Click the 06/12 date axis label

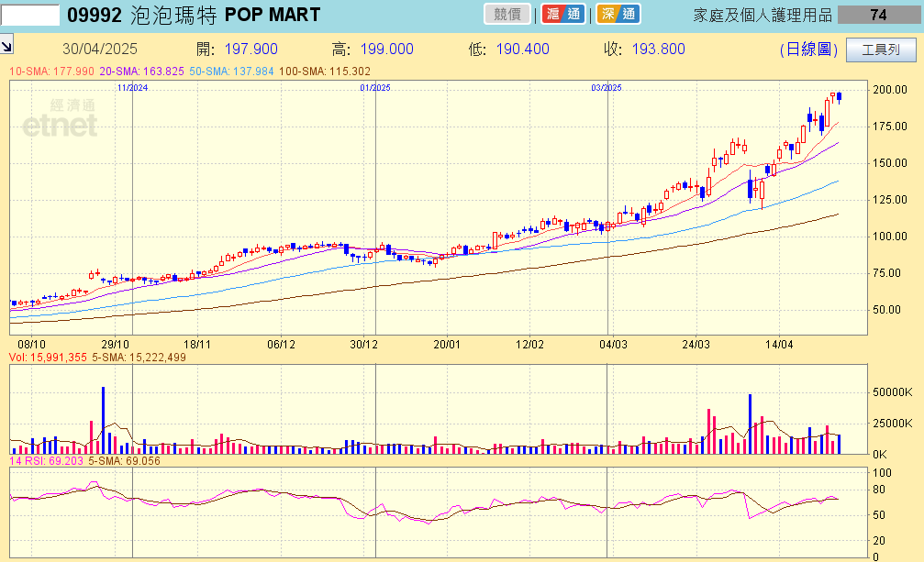click(x=281, y=345)
